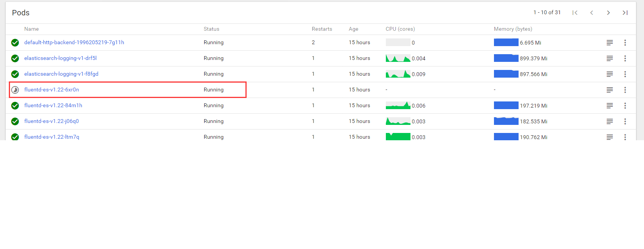This screenshot has height=249, width=644.
Task: Click green status check for elasticsearch-logging-v1-drf5l
Action: (x=15, y=58)
